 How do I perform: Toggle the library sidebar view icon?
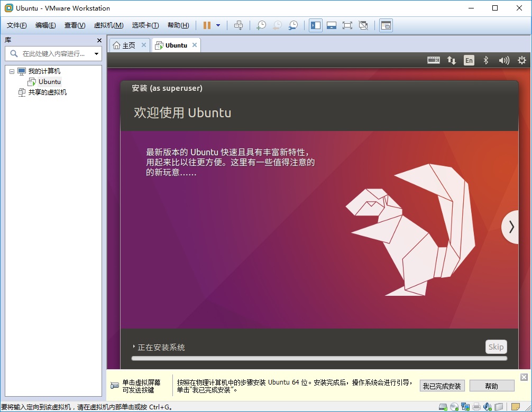[x=316, y=25]
